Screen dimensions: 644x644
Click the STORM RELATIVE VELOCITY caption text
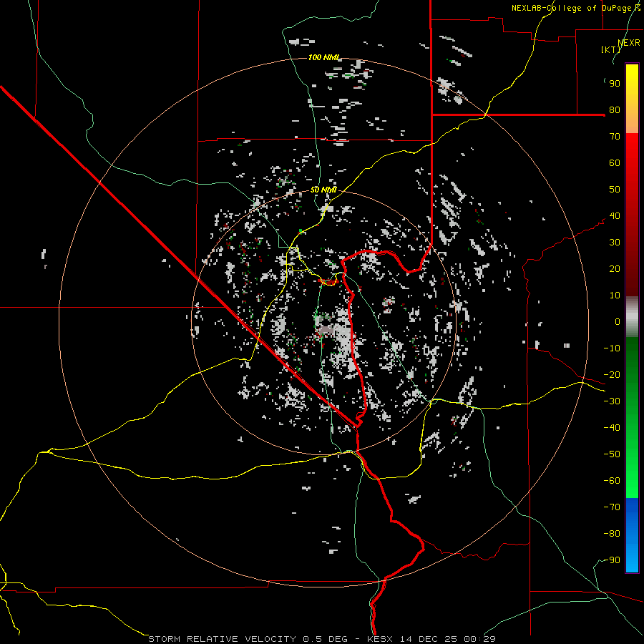click(x=224, y=639)
